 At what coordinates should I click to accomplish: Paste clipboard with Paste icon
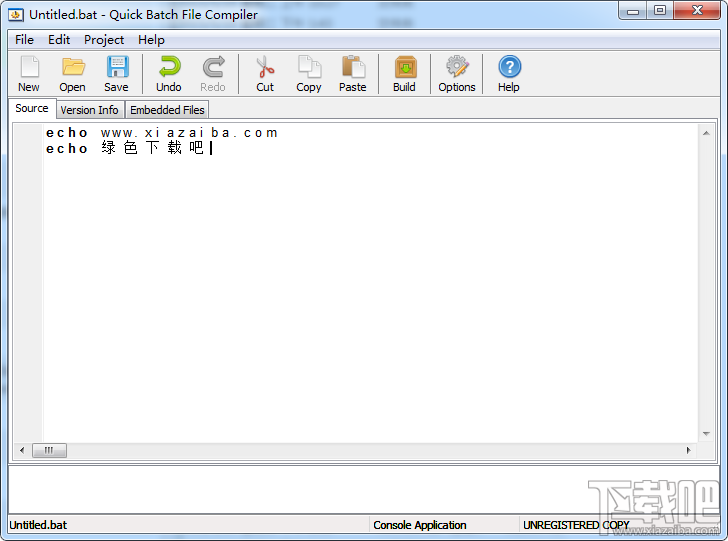(353, 73)
